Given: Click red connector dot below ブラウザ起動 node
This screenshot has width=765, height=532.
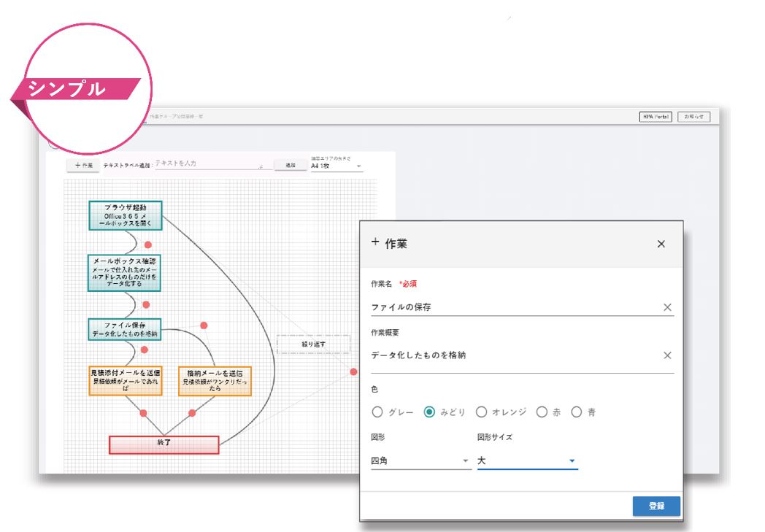Looking at the screenshot, I should 148,244.
